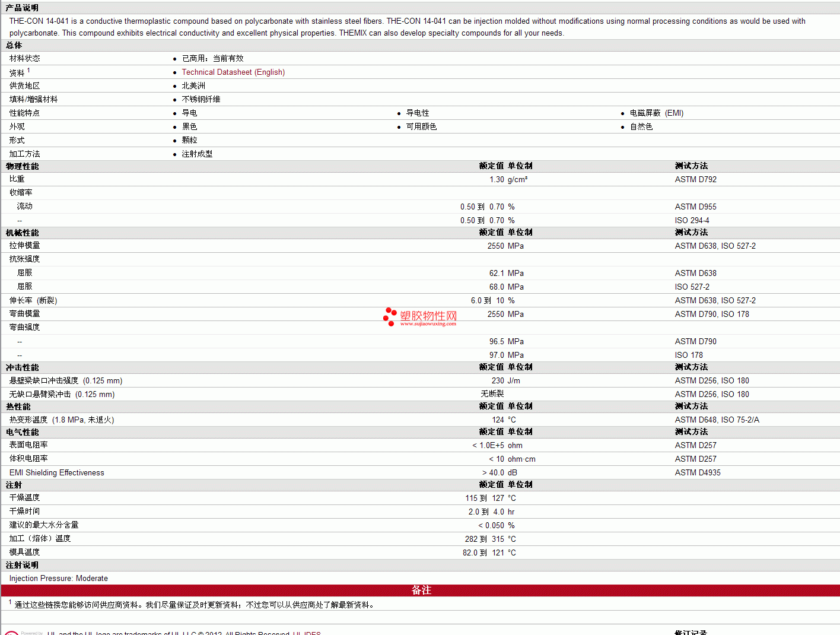Viewport: 840px width, 635px height.
Task: Click the 产品说明 section header
Action: coord(22,8)
